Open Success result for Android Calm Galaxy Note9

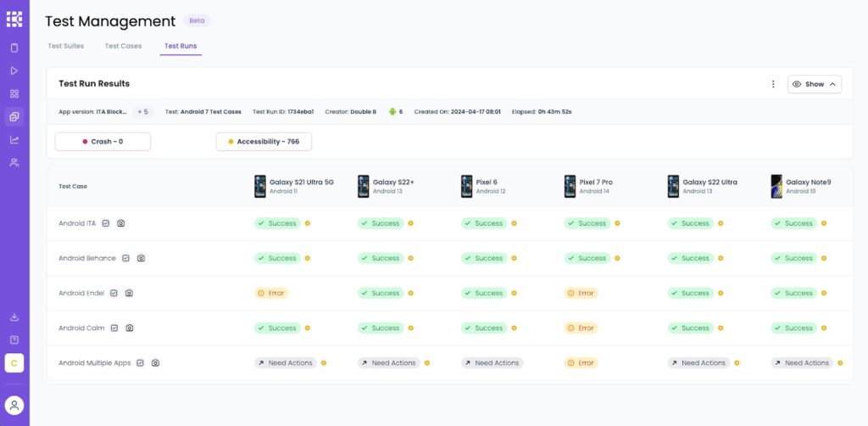[793, 328]
